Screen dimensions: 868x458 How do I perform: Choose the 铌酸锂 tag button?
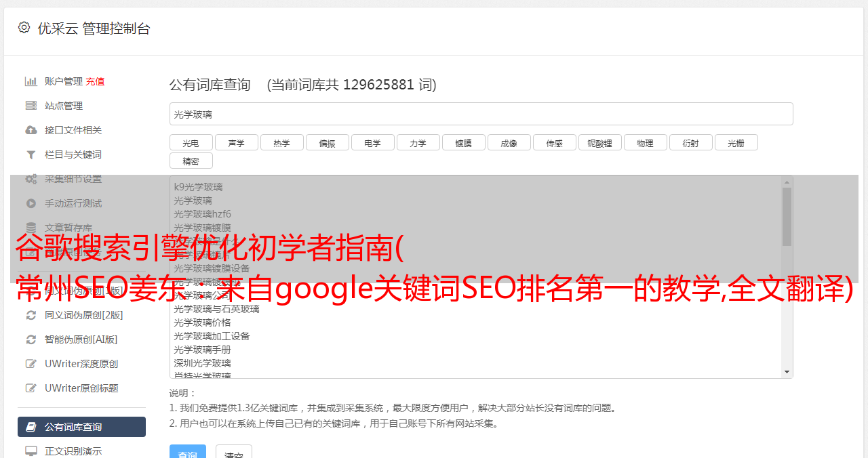(x=599, y=143)
